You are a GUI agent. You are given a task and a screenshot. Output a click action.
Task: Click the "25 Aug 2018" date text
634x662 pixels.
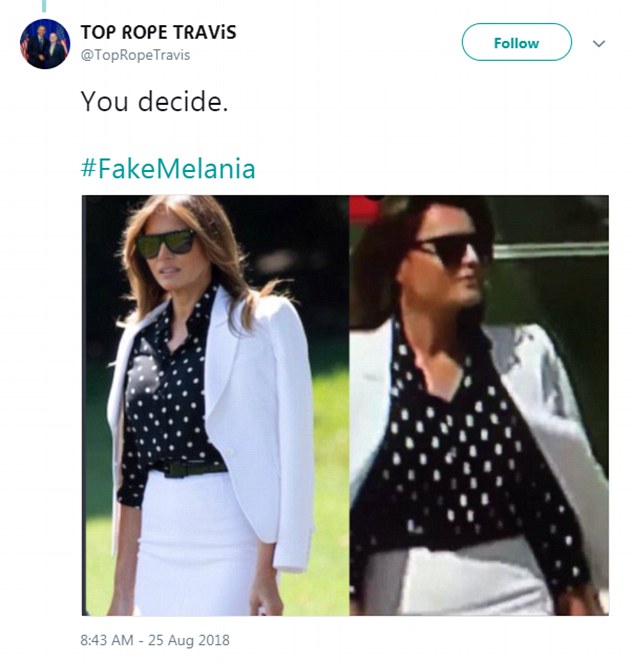[190, 637]
